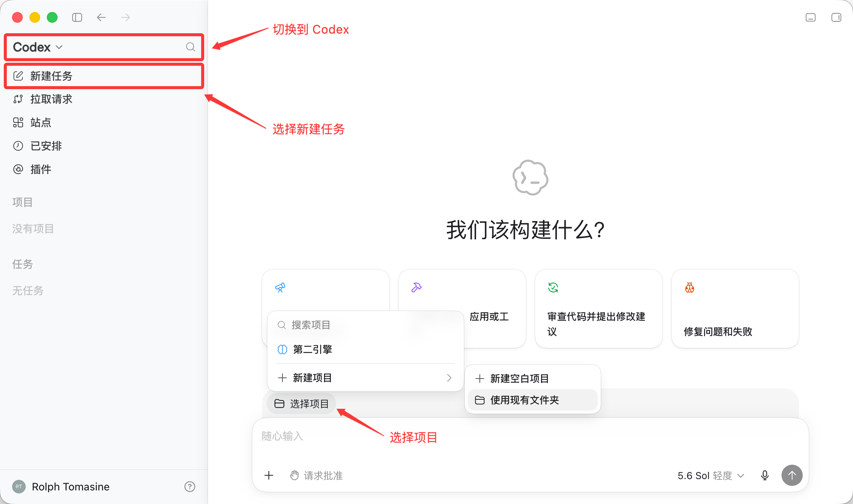Image resolution: width=853 pixels, height=504 pixels.
Task: Choose 新建空白项目
Action: [x=532, y=379]
